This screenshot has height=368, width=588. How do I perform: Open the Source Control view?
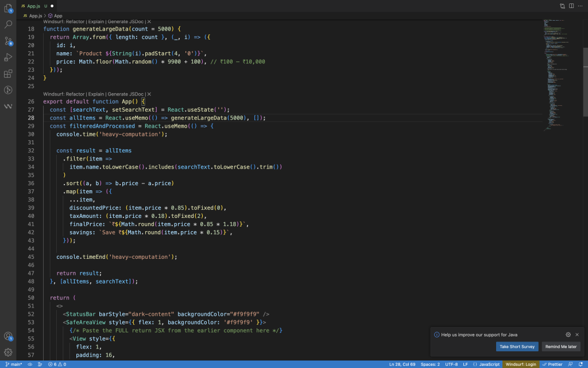coord(8,41)
